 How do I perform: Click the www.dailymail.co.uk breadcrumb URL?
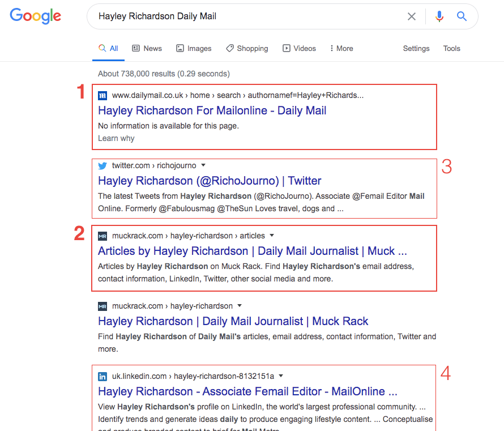click(238, 96)
